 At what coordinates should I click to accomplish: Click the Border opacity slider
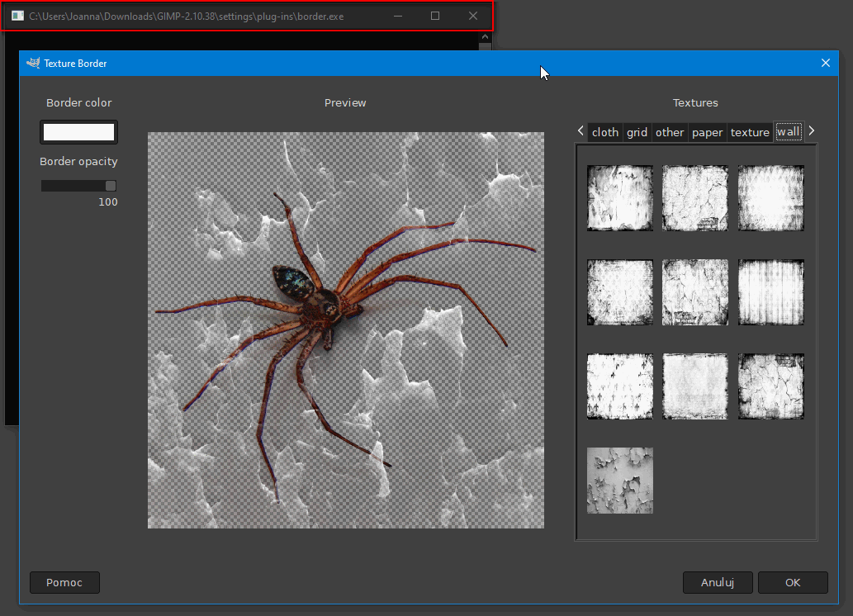tap(78, 186)
